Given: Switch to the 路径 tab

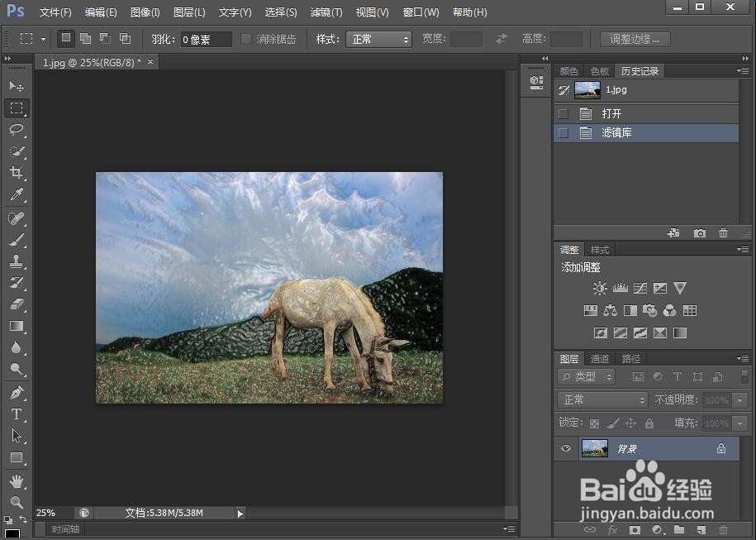Looking at the screenshot, I should 631,359.
